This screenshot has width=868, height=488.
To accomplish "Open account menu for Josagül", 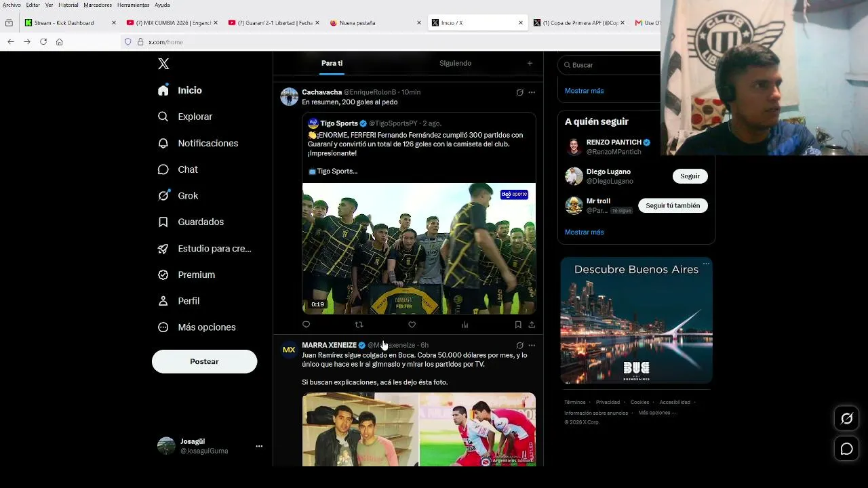I will [210, 446].
